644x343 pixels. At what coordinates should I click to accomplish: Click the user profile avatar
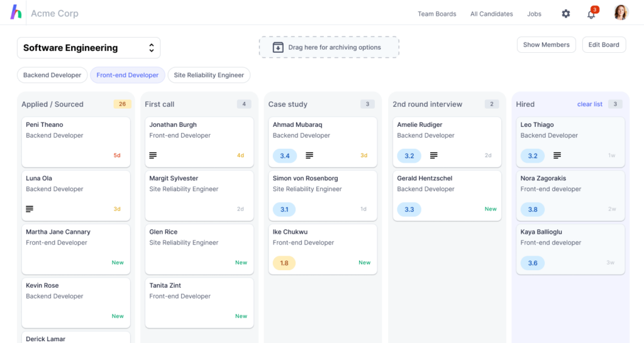(x=621, y=13)
